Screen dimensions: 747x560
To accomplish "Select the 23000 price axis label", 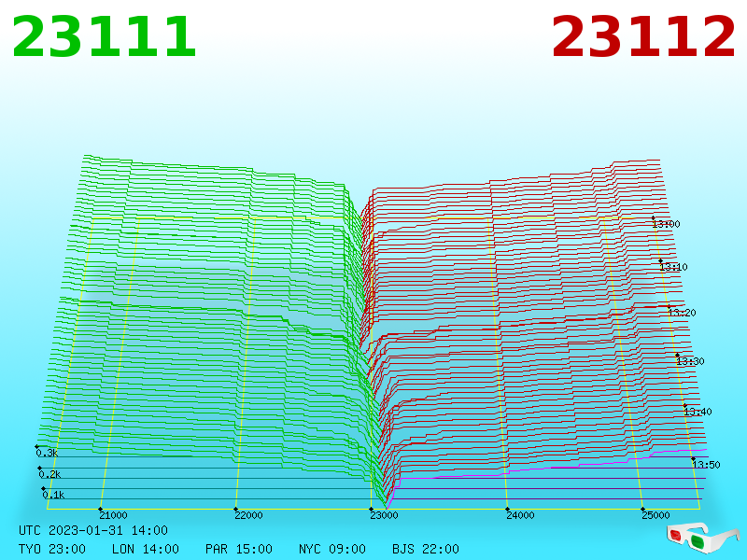I will tap(384, 515).
